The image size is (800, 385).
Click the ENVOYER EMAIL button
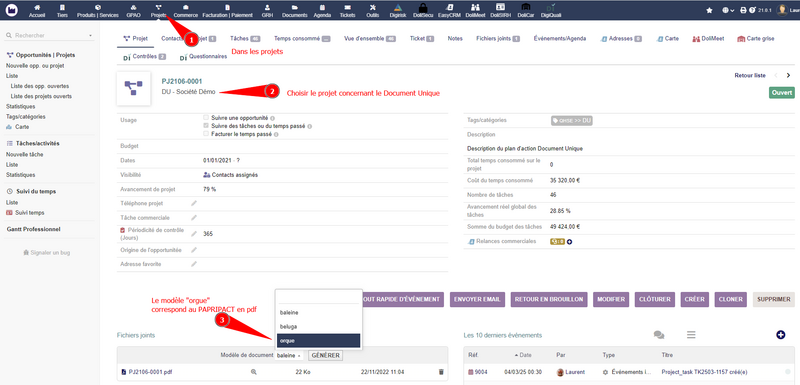point(478,299)
